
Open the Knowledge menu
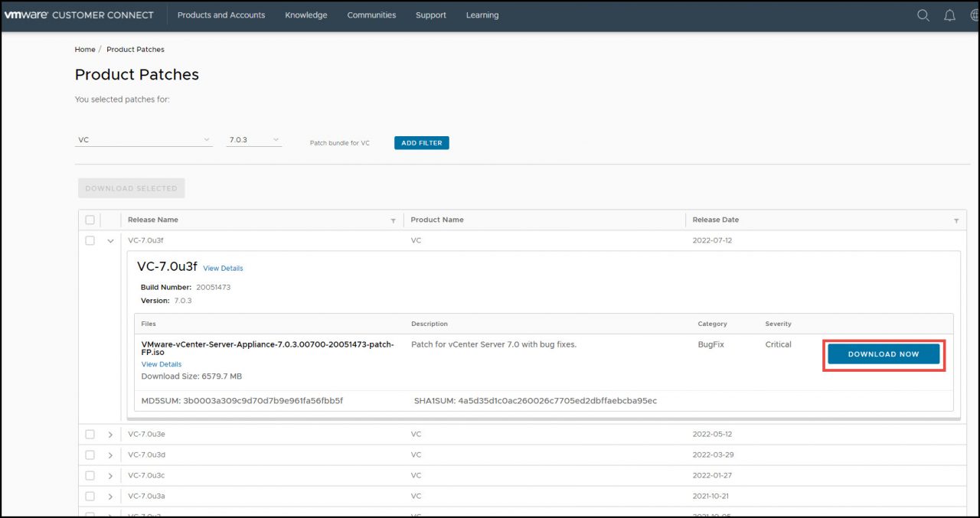[305, 15]
